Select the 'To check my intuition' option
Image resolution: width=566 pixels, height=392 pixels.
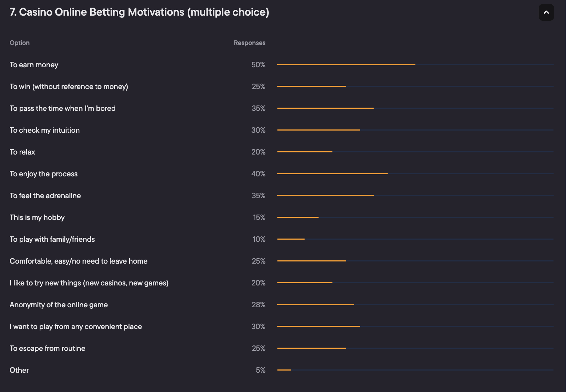[44, 130]
